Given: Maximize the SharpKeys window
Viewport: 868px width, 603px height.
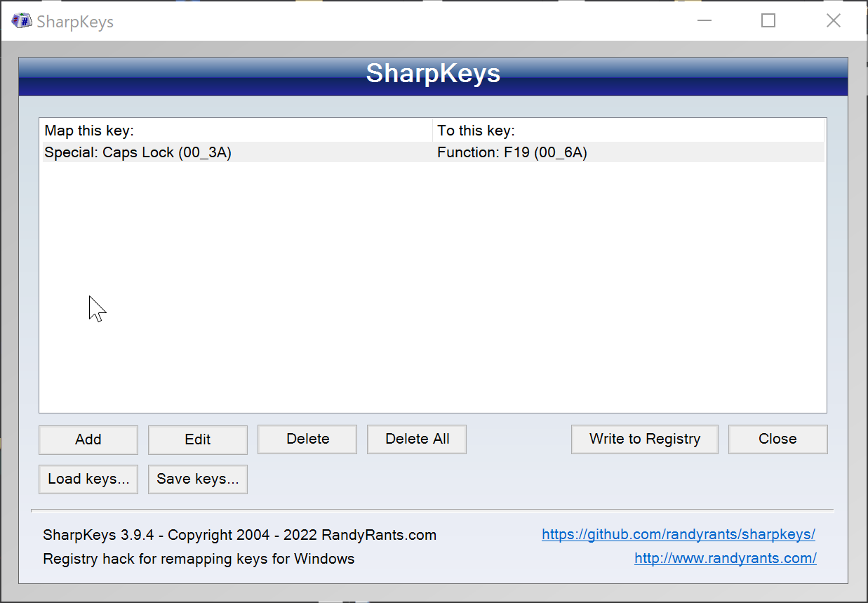Looking at the screenshot, I should coord(768,21).
